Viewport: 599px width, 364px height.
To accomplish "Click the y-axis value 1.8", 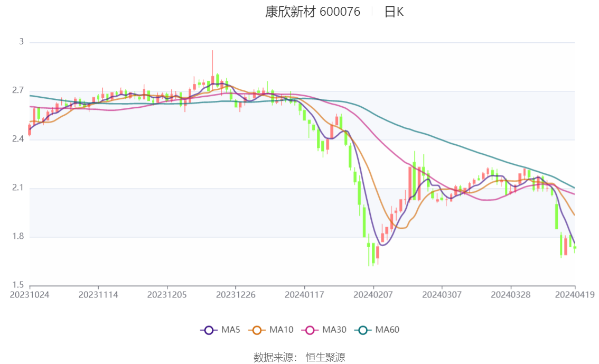I will pyautogui.click(x=18, y=237).
